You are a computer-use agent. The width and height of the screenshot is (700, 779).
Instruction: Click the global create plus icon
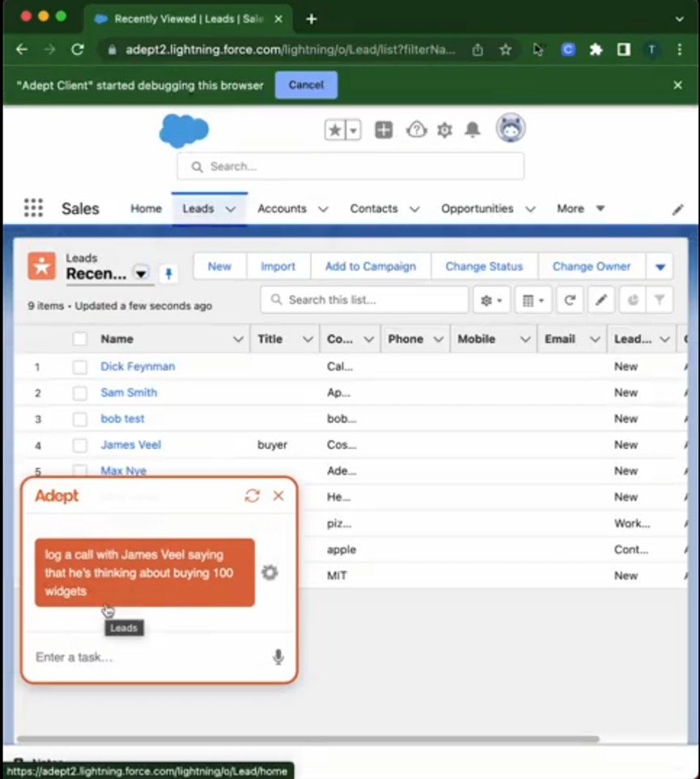384,130
